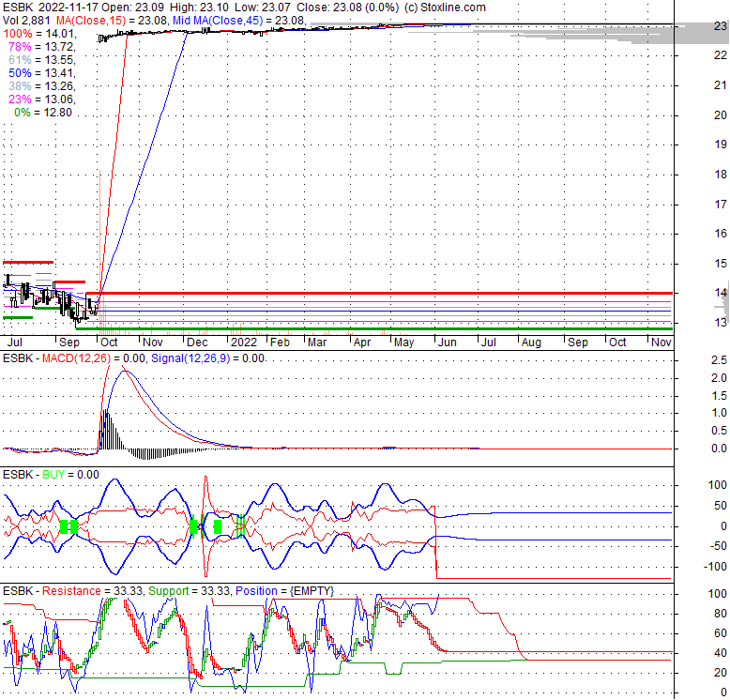Click the High: 23.10 value

[x=199, y=8]
